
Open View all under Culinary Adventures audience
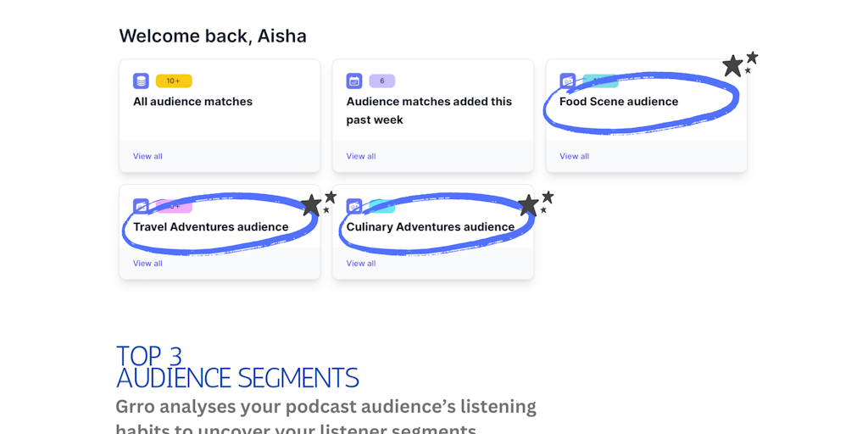coord(361,264)
